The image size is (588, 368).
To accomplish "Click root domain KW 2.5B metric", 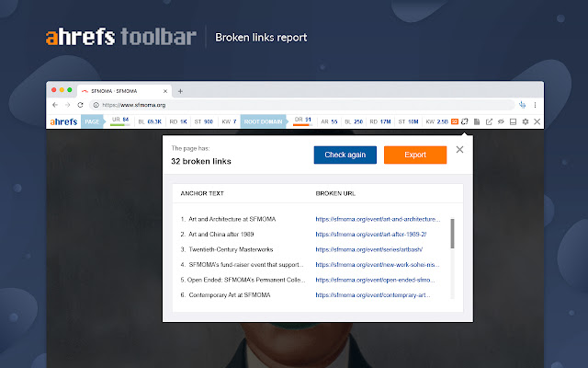I will [x=437, y=121].
